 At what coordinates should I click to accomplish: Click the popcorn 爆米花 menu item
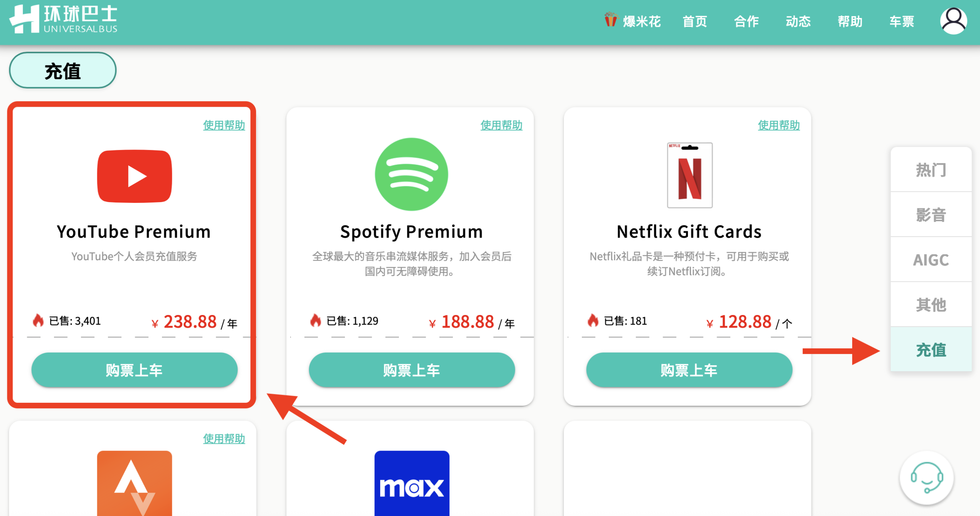coord(633,21)
